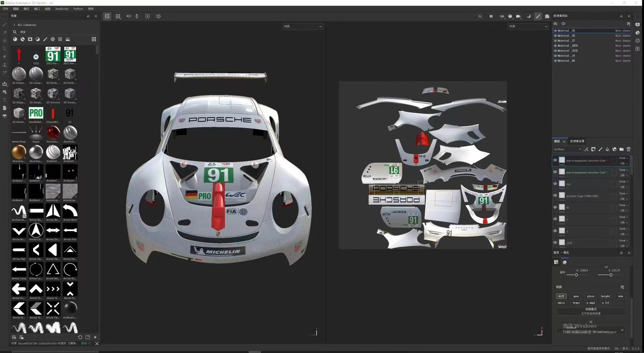
Task: Toggle the spec channel button
Action: click(x=576, y=296)
